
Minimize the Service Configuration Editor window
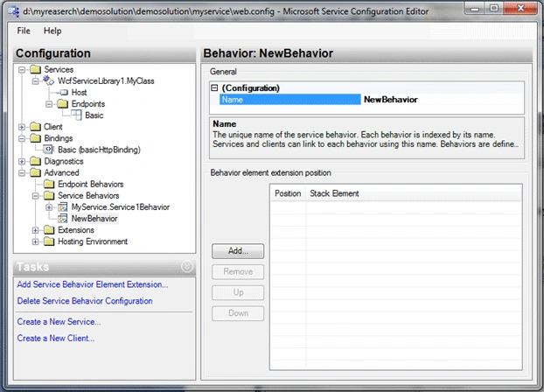coord(475,9)
